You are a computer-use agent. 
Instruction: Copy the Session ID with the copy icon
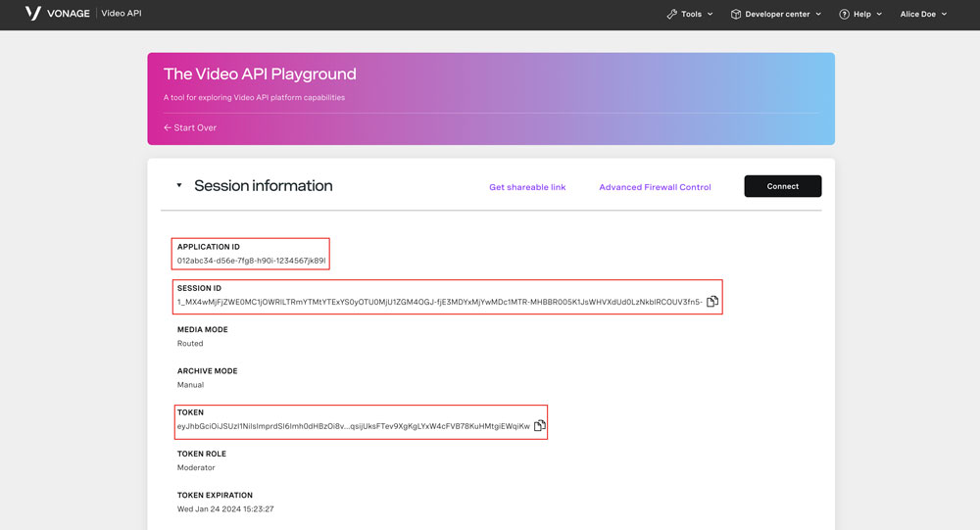(x=712, y=302)
